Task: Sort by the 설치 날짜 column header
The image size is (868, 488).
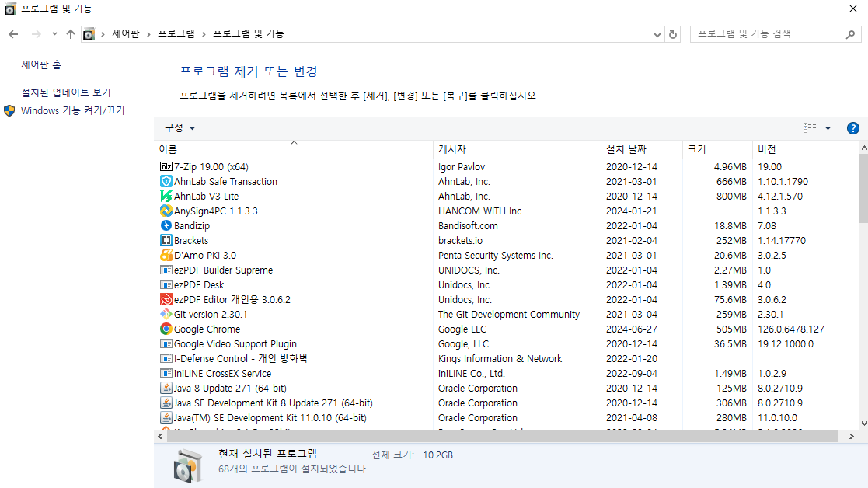Action: [x=642, y=149]
